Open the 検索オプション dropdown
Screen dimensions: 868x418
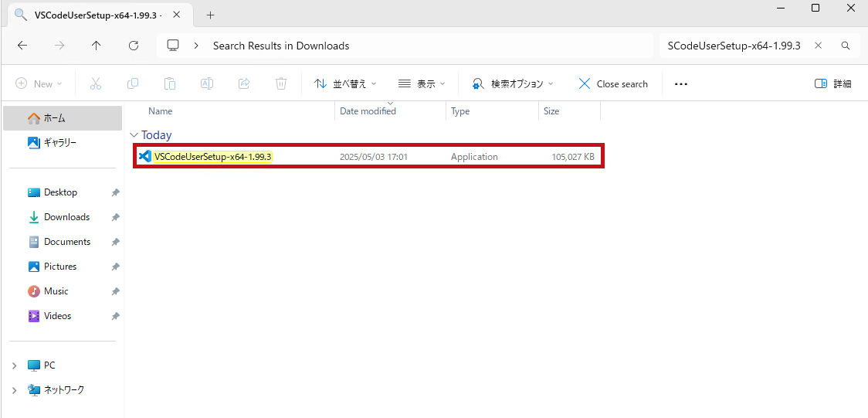pyautogui.click(x=513, y=83)
